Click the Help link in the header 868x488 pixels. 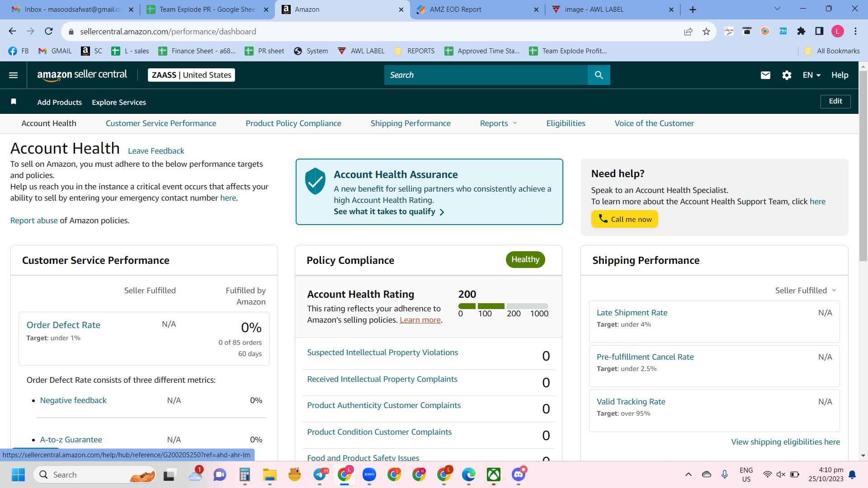[x=840, y=75]
